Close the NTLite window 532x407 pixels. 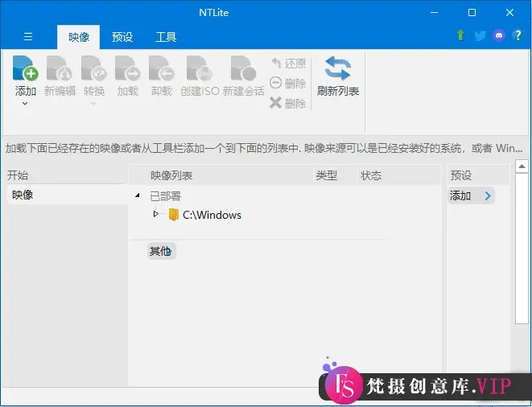tap(509, 13)
